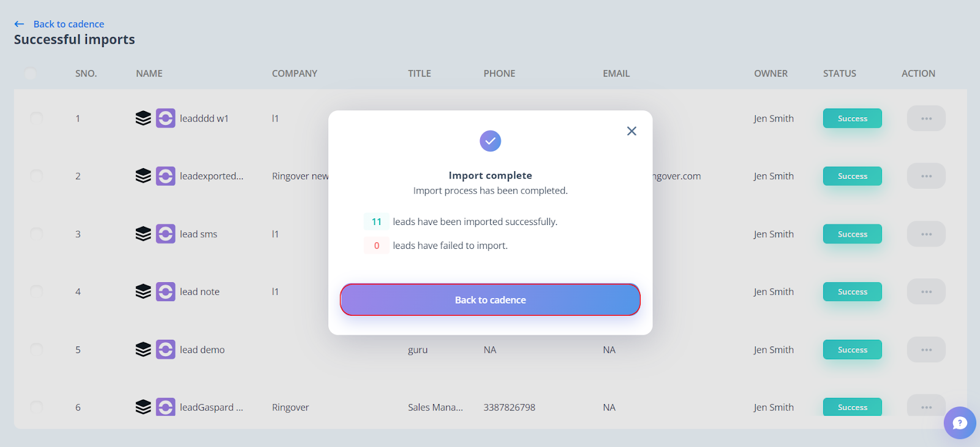Close the Import complete dialog
Screen dimensions: 980x447
pyautogui.click(x=631, y=131)
